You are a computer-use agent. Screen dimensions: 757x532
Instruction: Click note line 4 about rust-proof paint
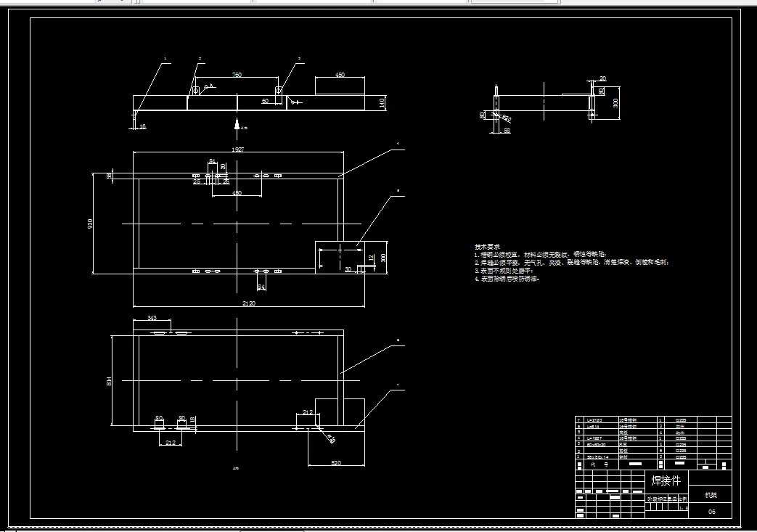pyautogui.click(x=507, y=279)
